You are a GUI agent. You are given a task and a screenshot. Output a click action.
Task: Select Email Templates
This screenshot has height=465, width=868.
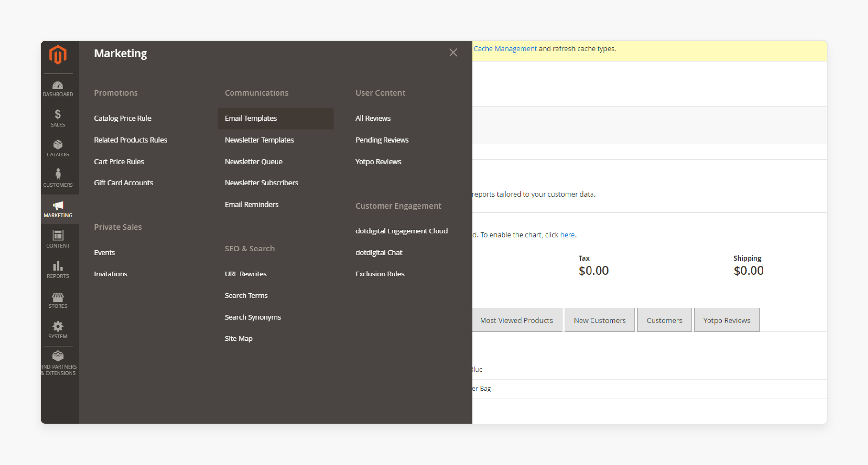click(275, 118)
